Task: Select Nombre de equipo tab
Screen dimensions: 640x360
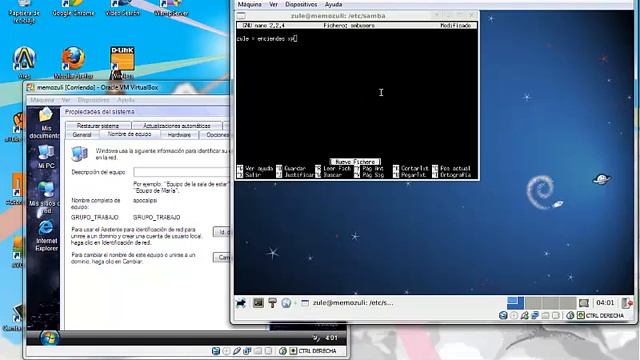Action: tap(129, 134)
